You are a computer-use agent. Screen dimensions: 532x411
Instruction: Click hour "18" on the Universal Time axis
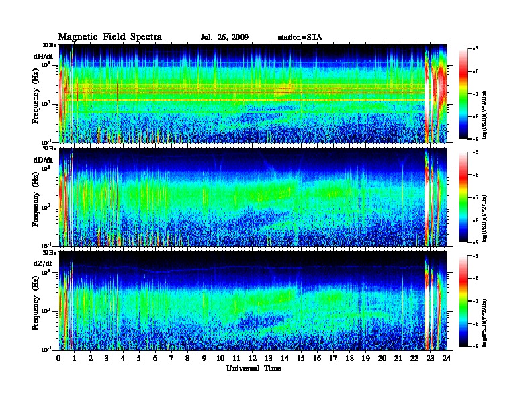point(349,358)
